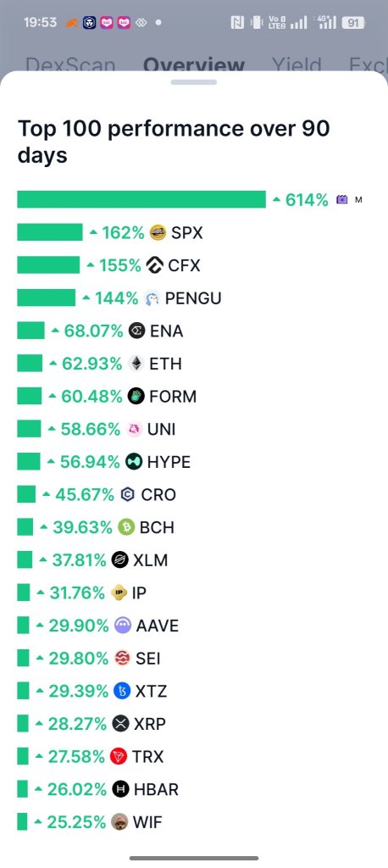Tap the SPX coin icon
Viewport: 388px width, 868px height.
pyautogui.click(x=158, y=233)
